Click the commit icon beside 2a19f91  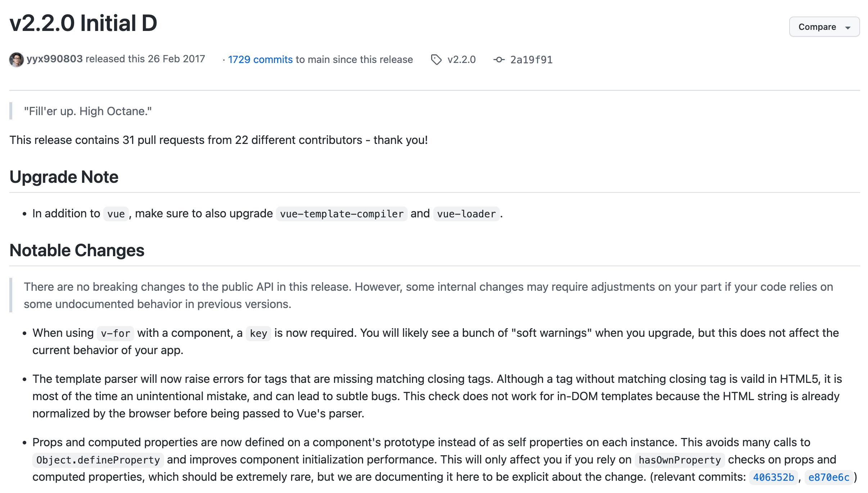[x=499, y=60]
